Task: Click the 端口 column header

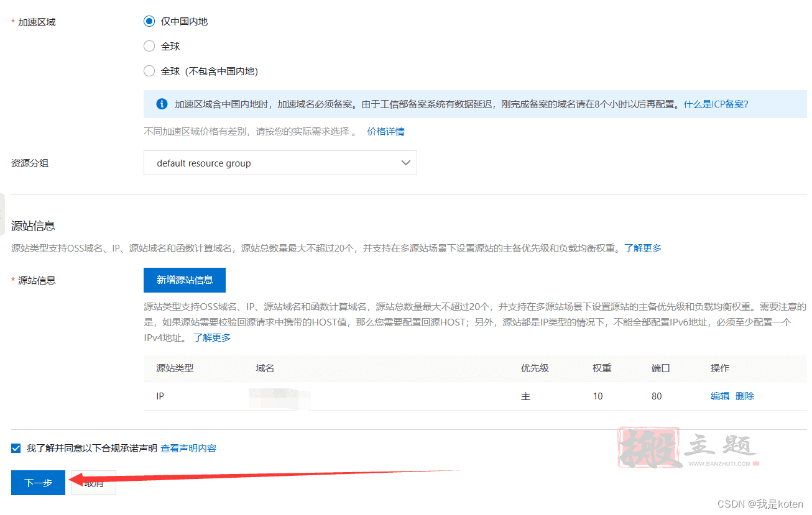Action: tap(661, 368)
